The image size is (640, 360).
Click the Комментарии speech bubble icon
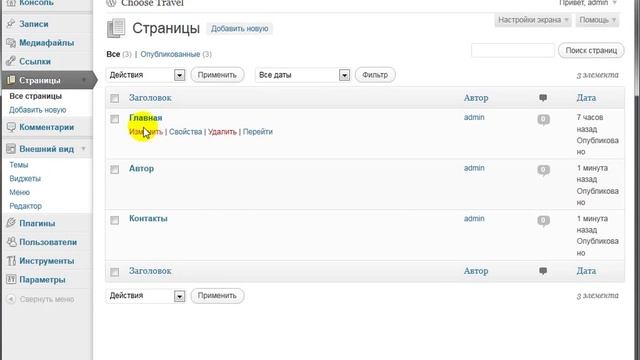pos(11,127)
